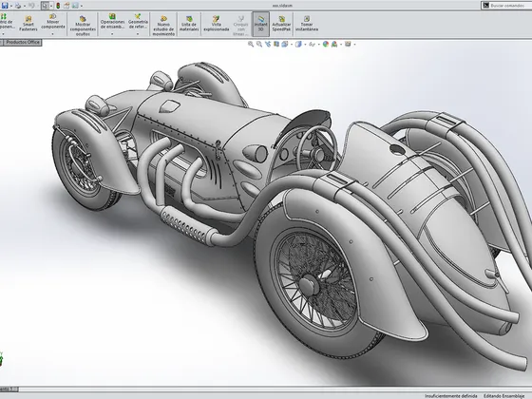Select the cursor selection tool

tap(45, 6)
